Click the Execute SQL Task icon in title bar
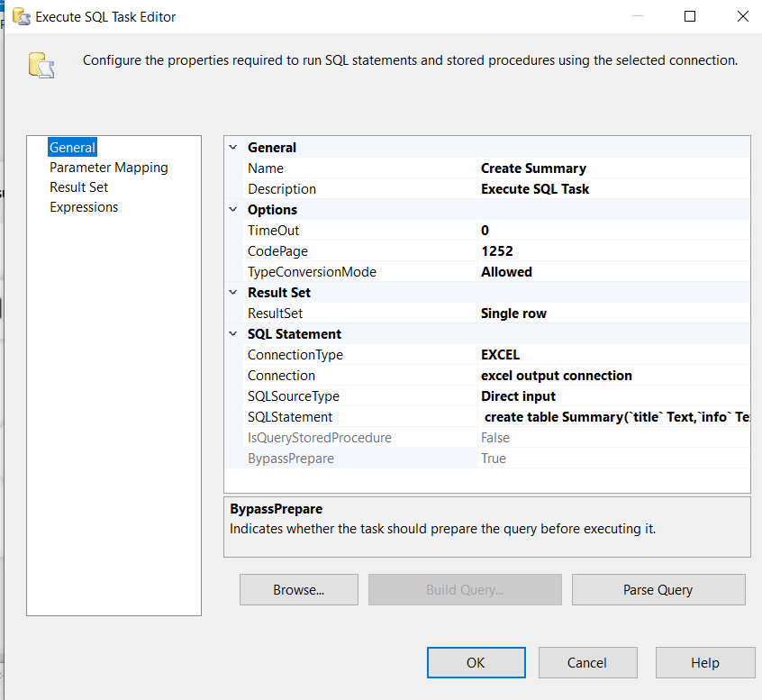The image size is (762, 700). point(20,16)
